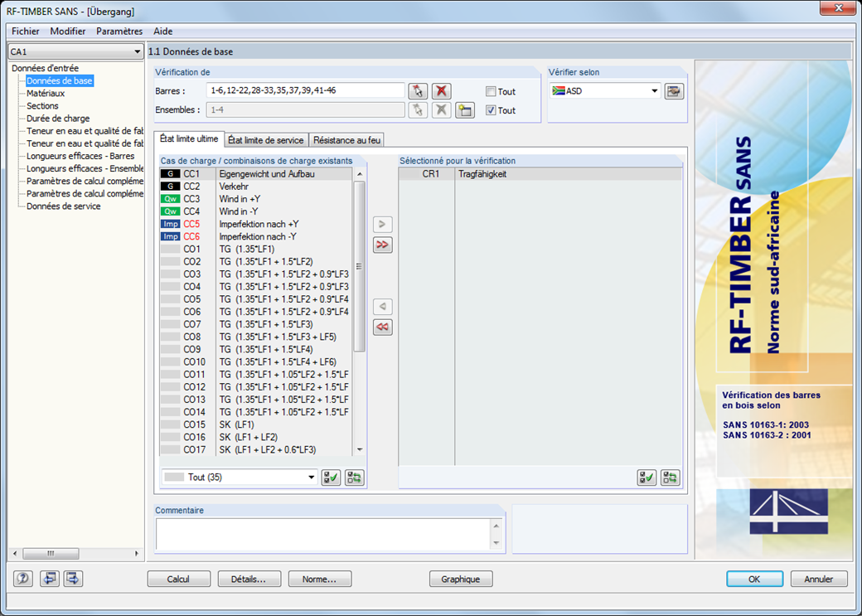Select the État limite ultime tab
The height and width of the screenshot is (616, 862).
(189, 139)
